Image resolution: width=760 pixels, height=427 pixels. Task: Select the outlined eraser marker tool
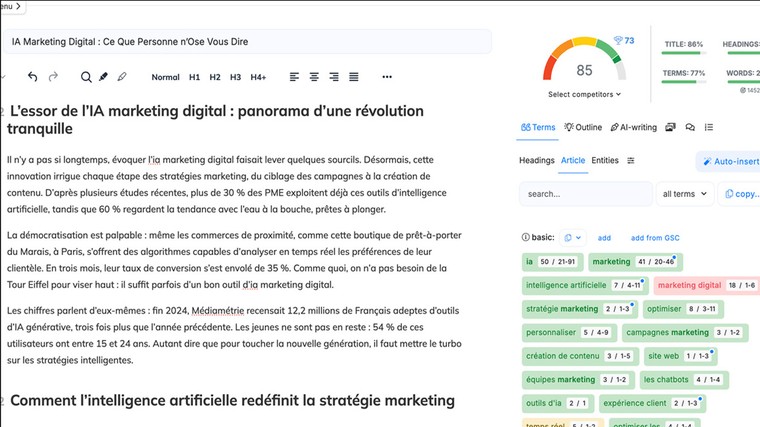click(122, 77)
